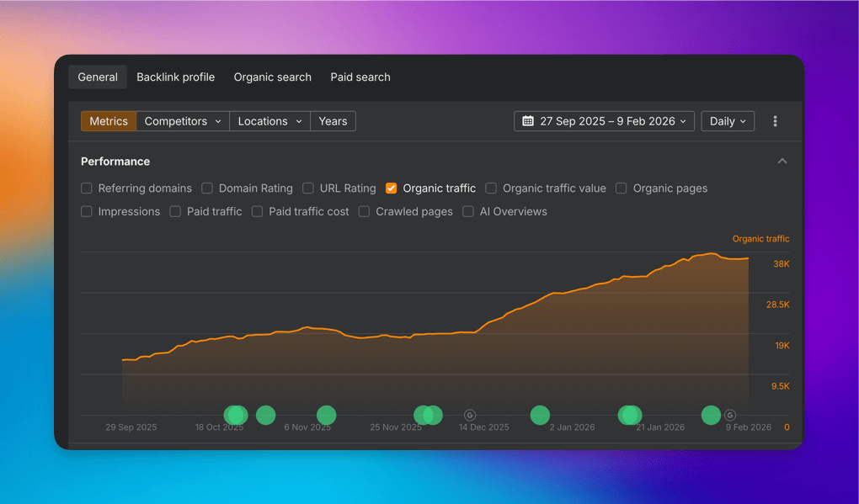Select the Metrics view button
Screen dimensions: 859x504
click(x=109, y=121)
